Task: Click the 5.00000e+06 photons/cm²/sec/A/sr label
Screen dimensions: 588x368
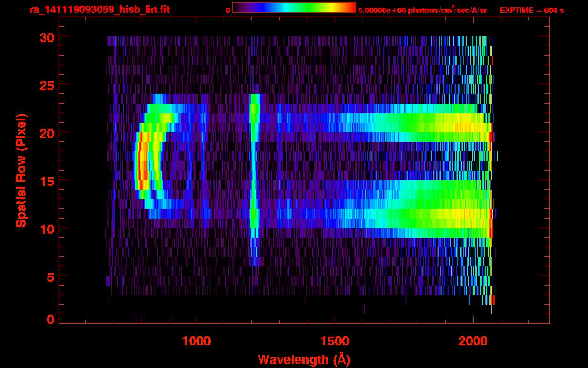Action: pos(422,10)
